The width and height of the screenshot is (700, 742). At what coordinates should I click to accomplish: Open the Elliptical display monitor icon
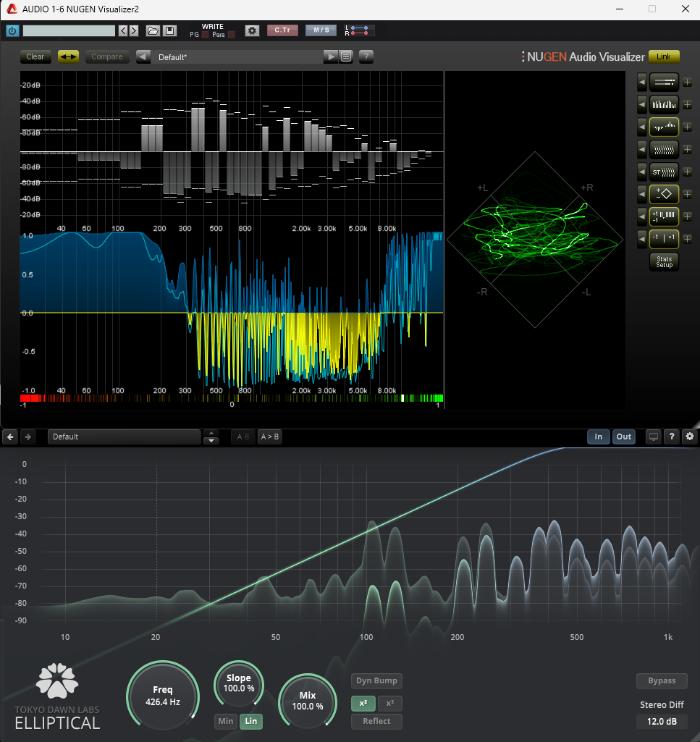tap(653, 437)
